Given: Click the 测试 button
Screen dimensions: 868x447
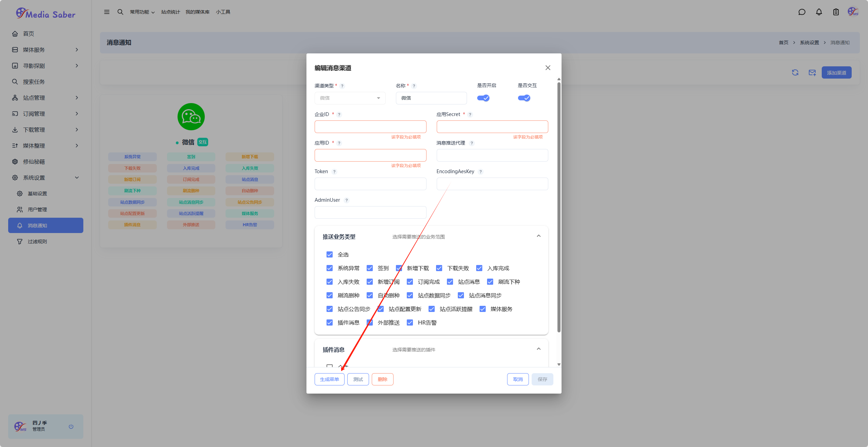Looking at the screenshot, I should click(x=358, y=379).
